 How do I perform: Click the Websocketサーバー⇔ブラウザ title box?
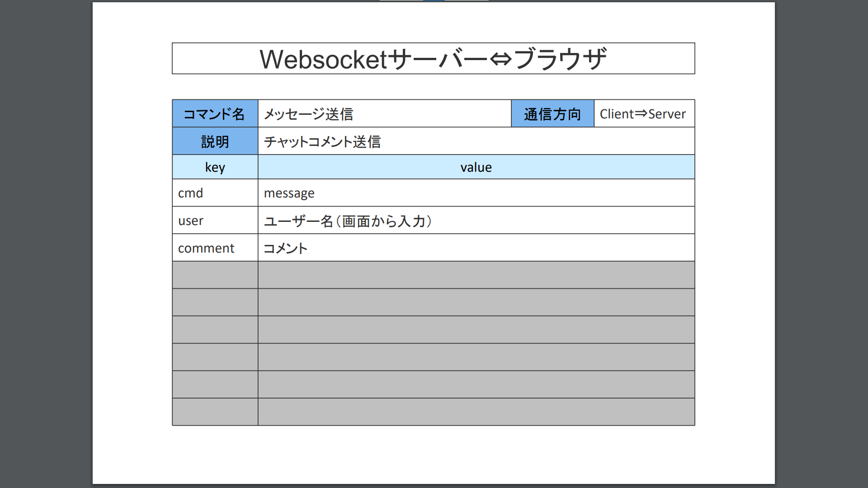(x=433, y=59)
